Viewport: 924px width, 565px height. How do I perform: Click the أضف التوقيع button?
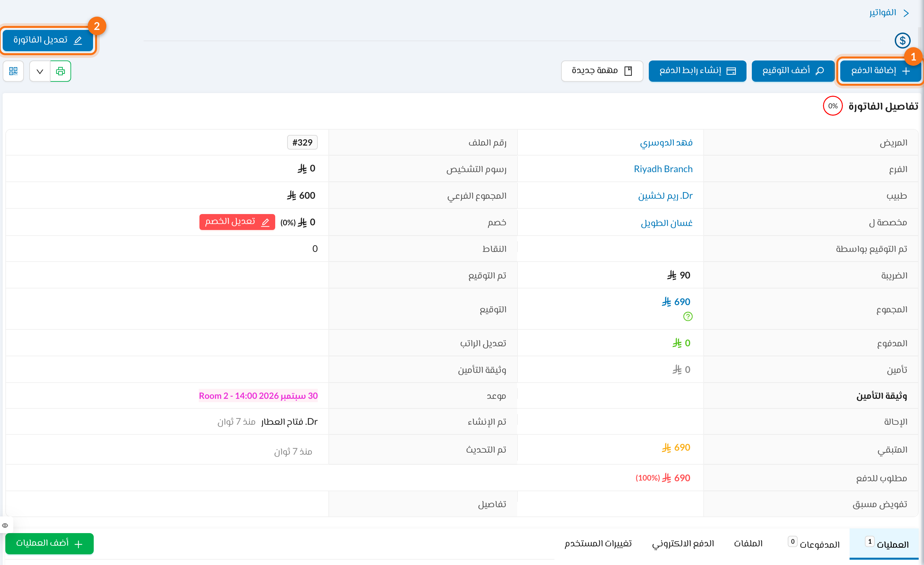pos(793,71)
